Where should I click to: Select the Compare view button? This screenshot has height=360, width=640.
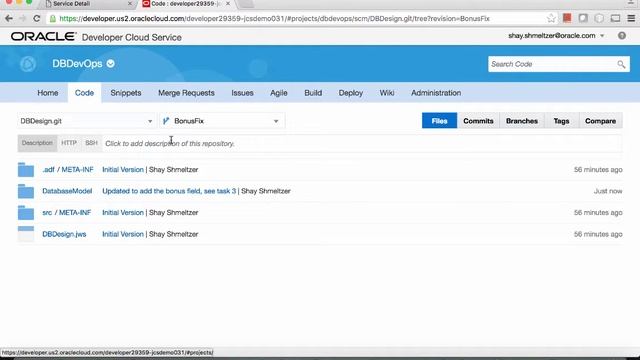(x=600, y=121)
